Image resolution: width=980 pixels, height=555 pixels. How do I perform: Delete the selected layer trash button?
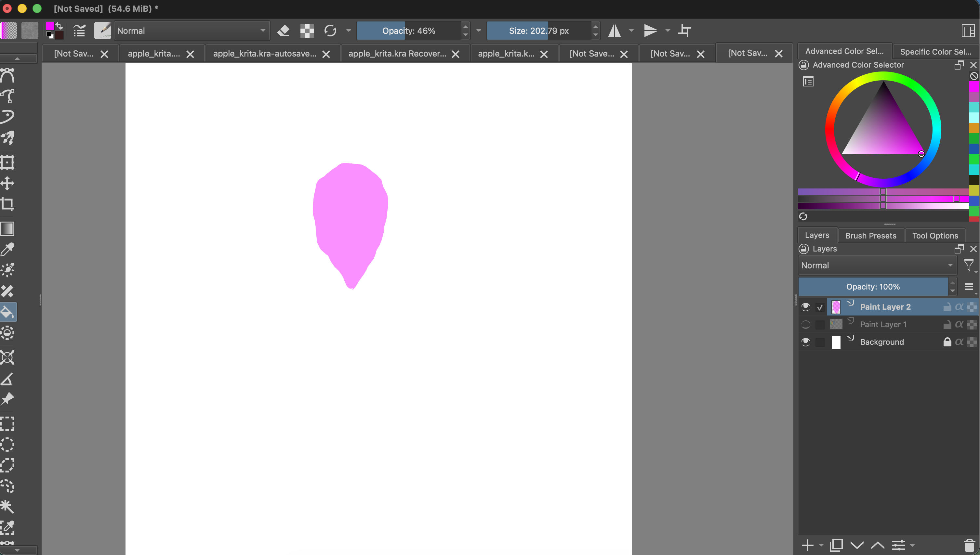coord(969,546)
